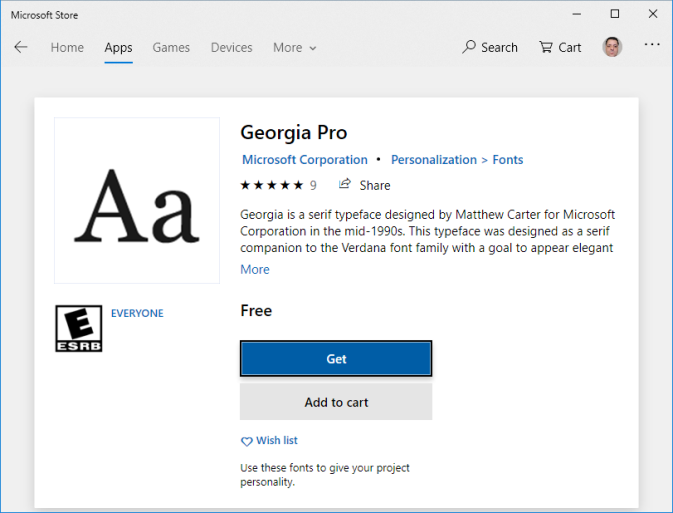
Task: Open the three-dot more options menu
Action: click(652, 46)
